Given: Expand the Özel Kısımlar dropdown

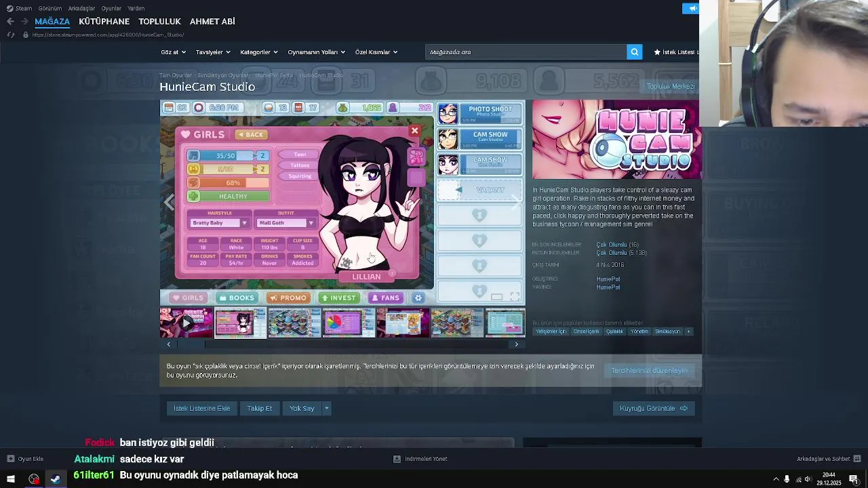Looking at the screenshot, I should point(376,52).
